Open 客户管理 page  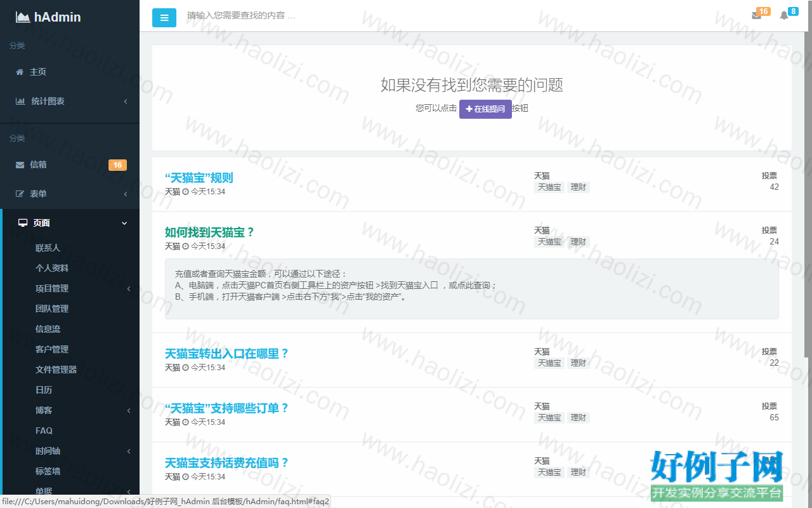tap(52, 349)
